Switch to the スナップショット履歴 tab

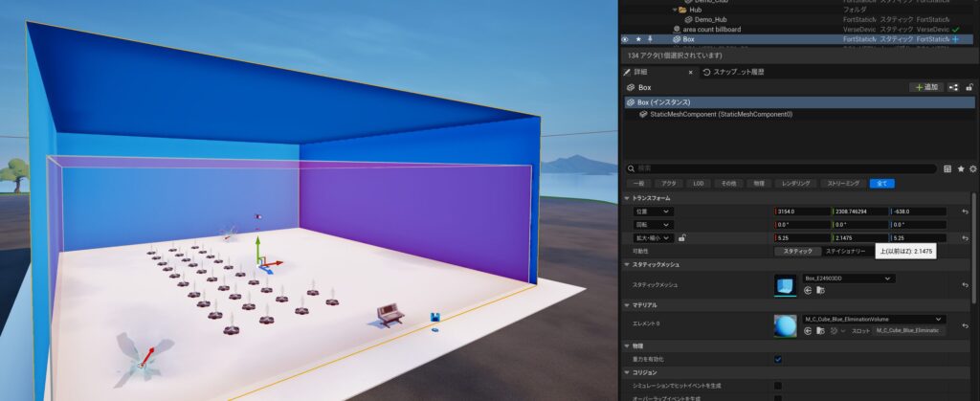coord(735,72)
